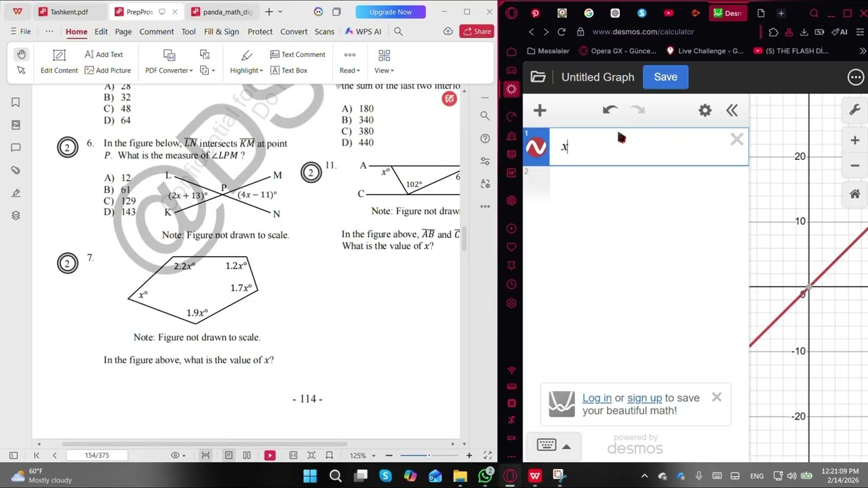The height and width of the screenshot is (488, 868).
Task: Select the Home tab in WPS PDF
Action: 76,31
